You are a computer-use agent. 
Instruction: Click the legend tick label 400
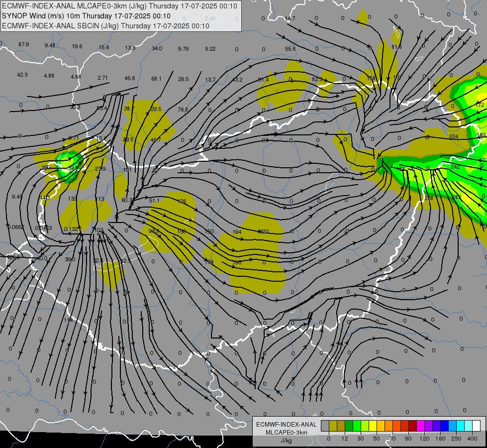472,439
